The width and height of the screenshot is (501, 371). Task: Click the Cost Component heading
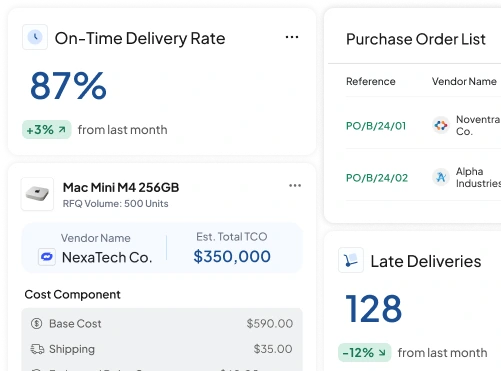tap(72, 294)
